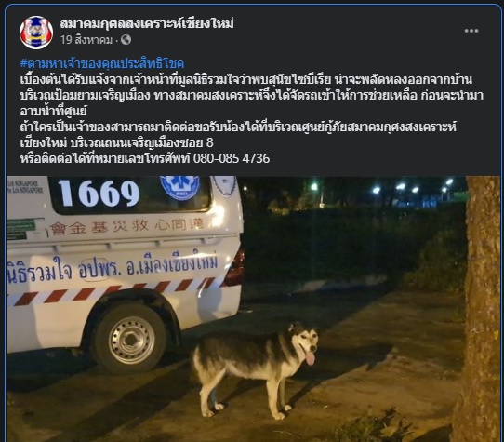Open the #ตามหาเจ้าของคุณประสิทธิโชค hashtag
This screenshot has height=442, width=504.
click(x=102, y=63)
